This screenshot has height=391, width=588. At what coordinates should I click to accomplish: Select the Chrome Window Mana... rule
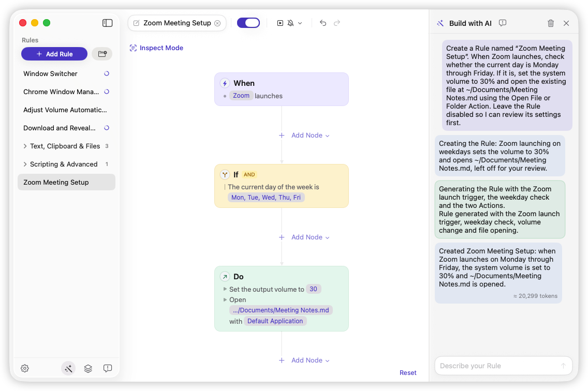pyautogui.click(x=61, y=92)
